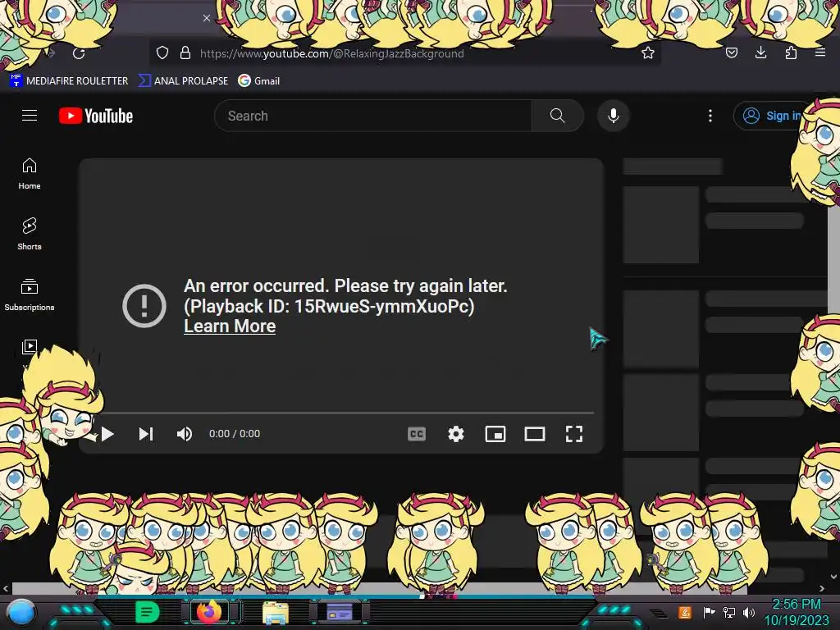The image size is (840, 630).
Task: Open the purple window taskbar app
Action: [340, 611]
